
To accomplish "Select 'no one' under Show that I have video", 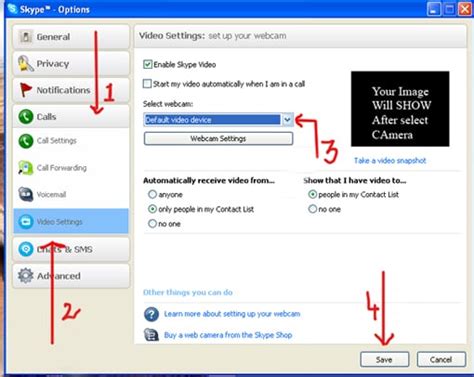I will tap(312, 209).
